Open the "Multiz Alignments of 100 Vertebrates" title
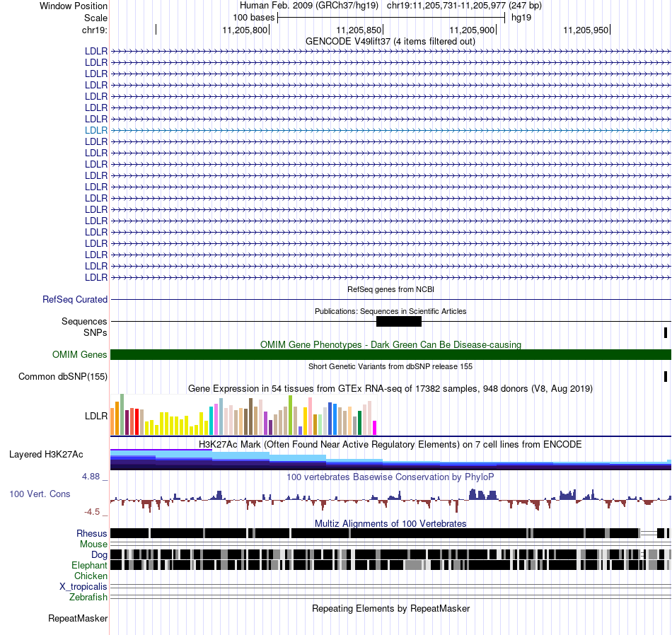The height and width of the screenshot is (635, 672). pos(390,523)
